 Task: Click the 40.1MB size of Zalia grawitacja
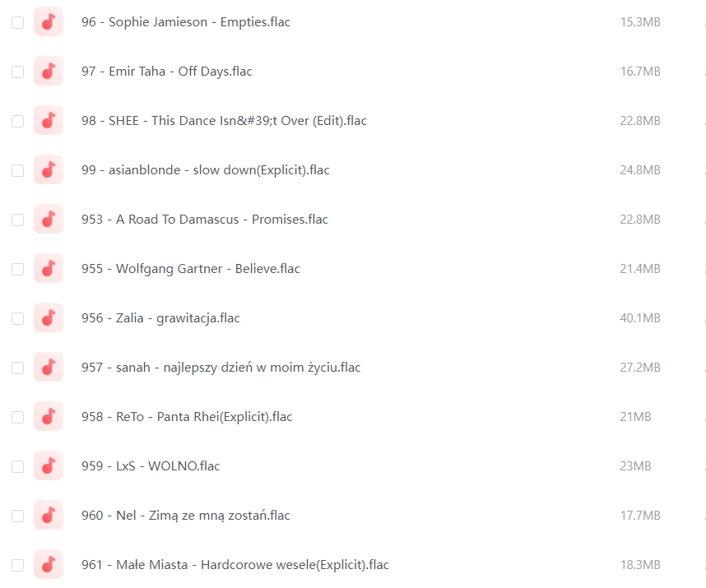pyautogui.click(x=640, y=317)
